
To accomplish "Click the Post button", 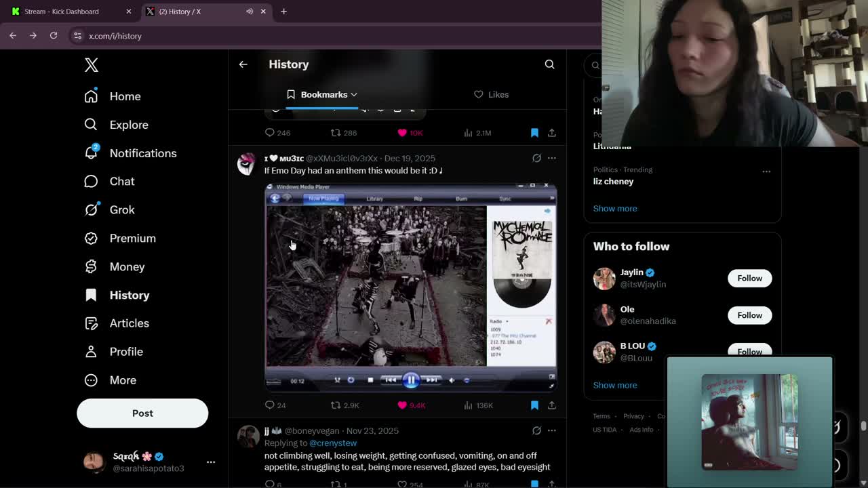I will point(142,413).
